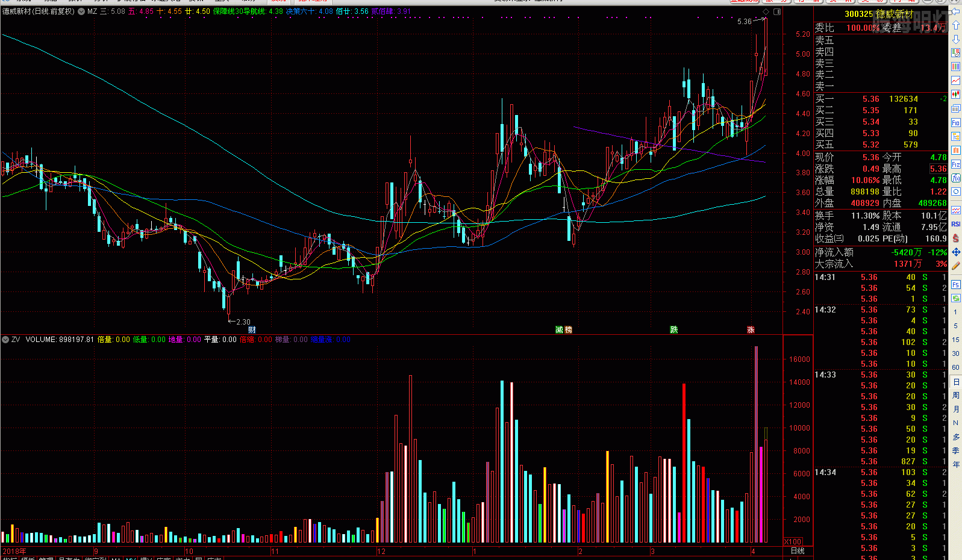Select the 季 quarterly period button
Viewport: 962px width, 560px height.
click(x=955, y=450)
